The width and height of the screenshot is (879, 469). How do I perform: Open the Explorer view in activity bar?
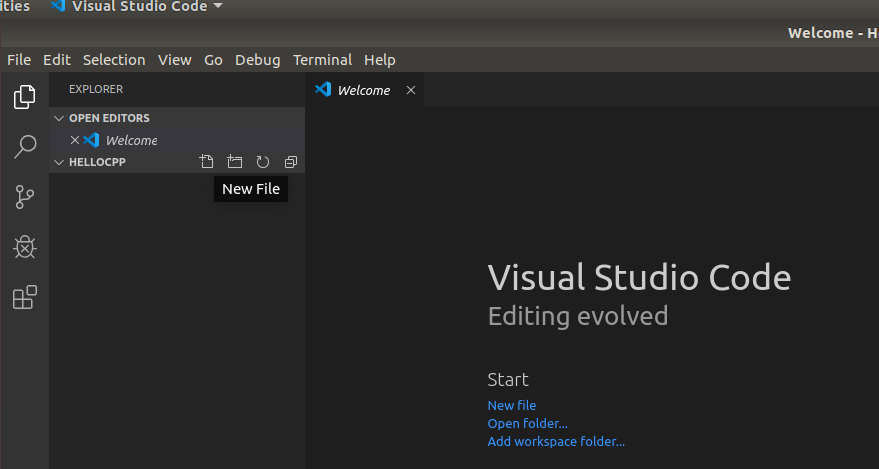tap(24, 97)
